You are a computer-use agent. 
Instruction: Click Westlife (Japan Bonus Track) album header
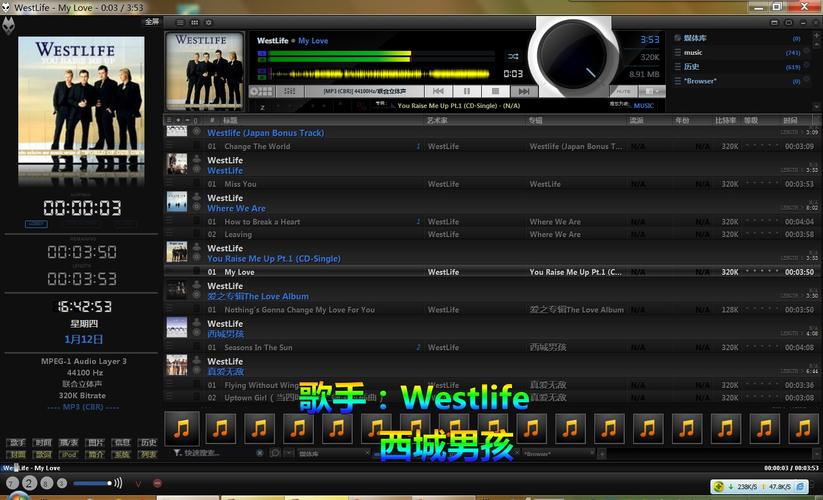pos(266,133)
